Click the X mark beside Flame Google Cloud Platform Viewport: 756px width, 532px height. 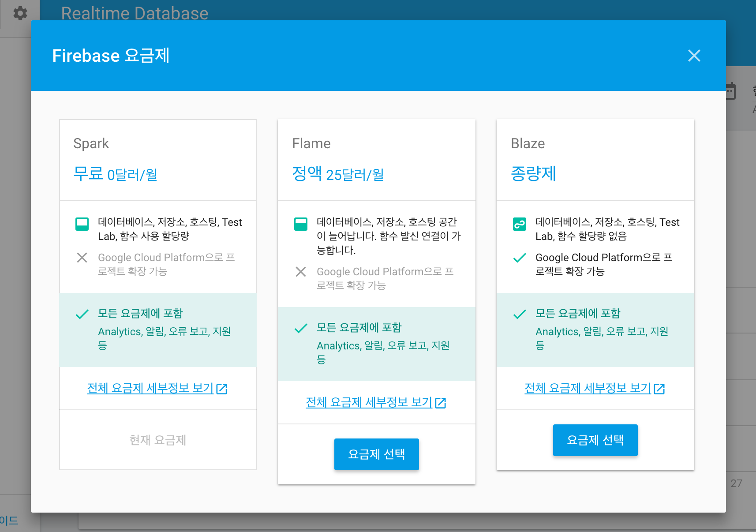[x=301, y=272]
